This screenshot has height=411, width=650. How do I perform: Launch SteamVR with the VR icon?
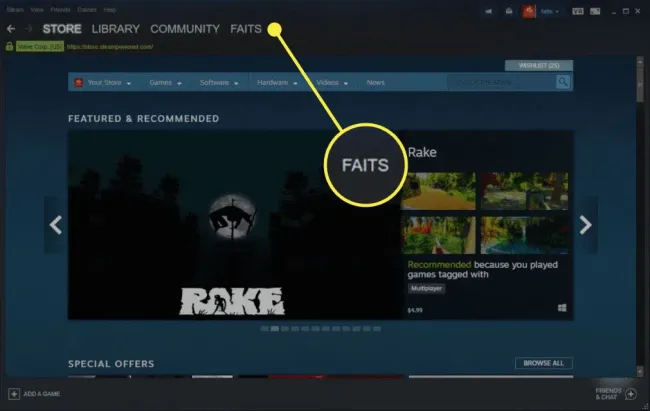(x=578, y=11)
